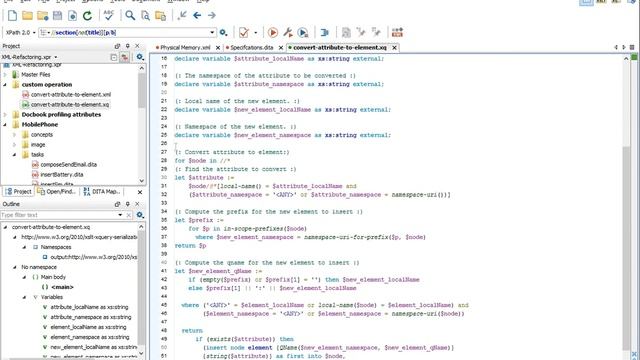Viewport: 640px width, 360px height.
Task: Open a file with the folder icon
Action: (27, 16)
